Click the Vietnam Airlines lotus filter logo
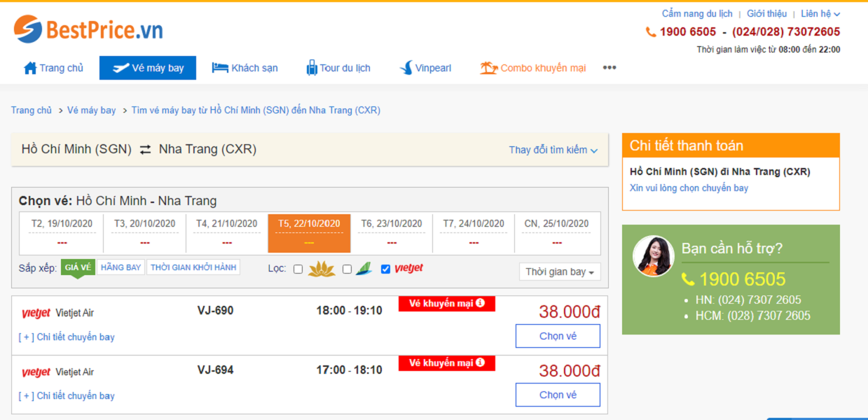The image size is (868, 420). coord(322,268)
